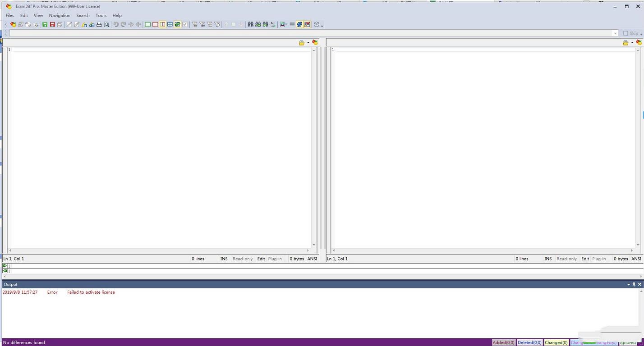Click the first binoculars Find icon
This screenshot has width=644, height=346.
click(250, 24)
